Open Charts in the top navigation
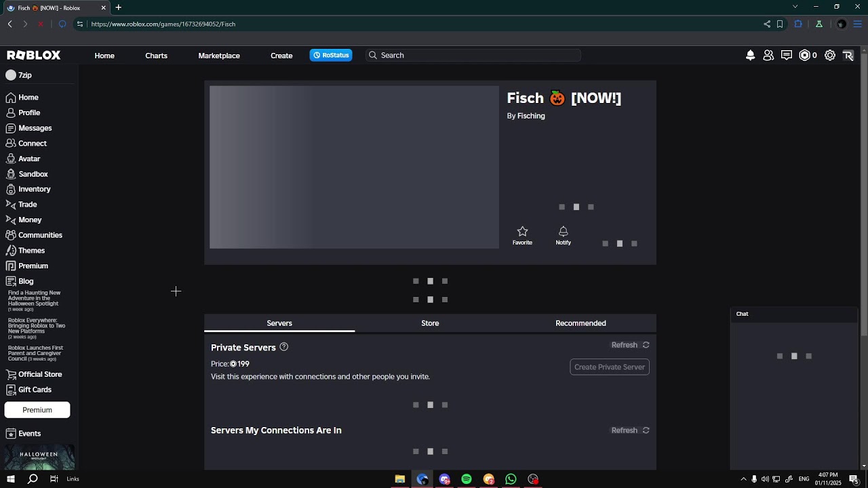Screen dimensions: 868x488 click(x=156, y=56)
